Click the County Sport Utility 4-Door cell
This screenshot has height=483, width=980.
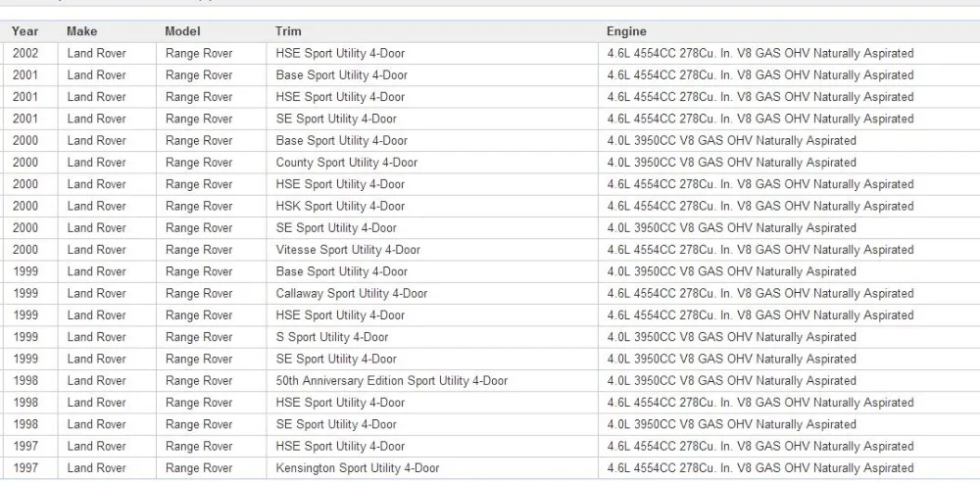click(347, 163)
